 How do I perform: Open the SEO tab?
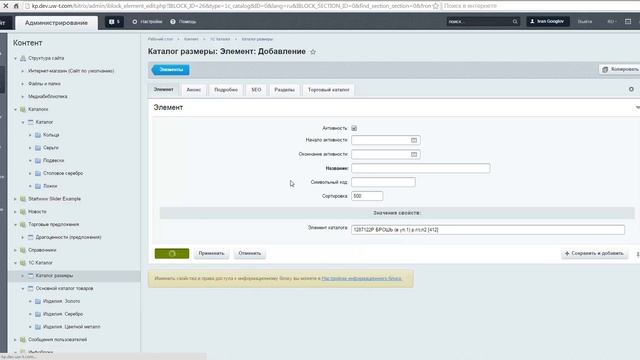coord(256,90)
